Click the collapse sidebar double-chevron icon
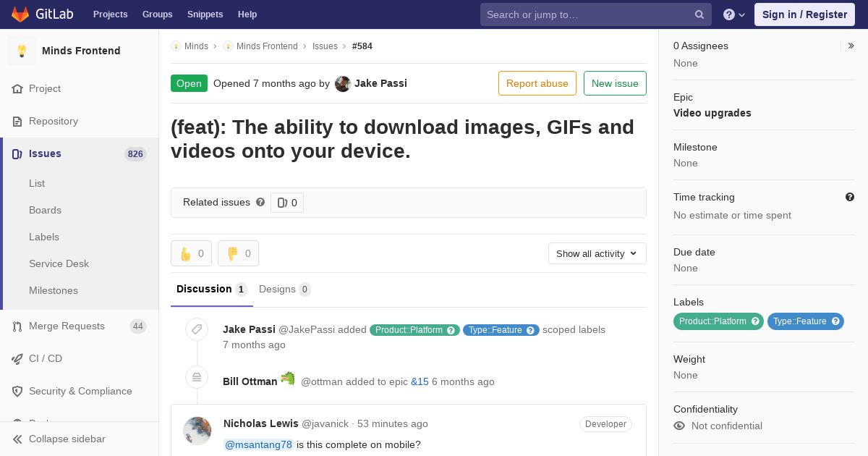868x456 pixels. (x=17, y=439)
